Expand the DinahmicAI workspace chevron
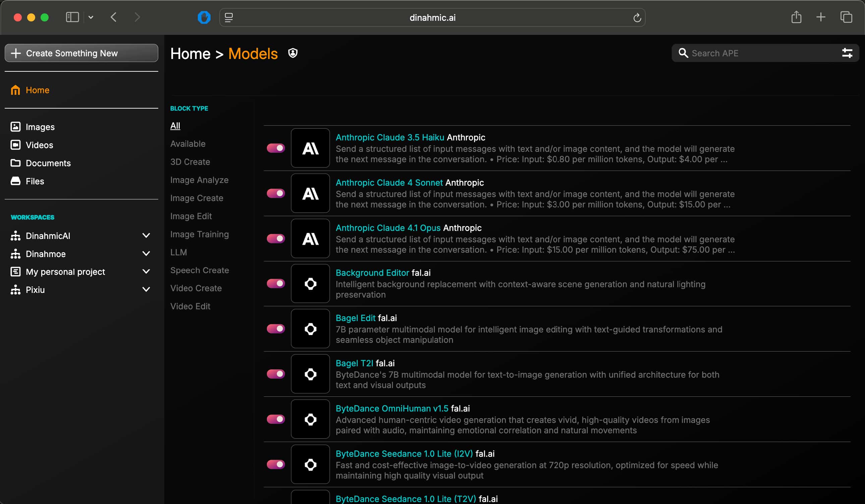 point(146,236)
